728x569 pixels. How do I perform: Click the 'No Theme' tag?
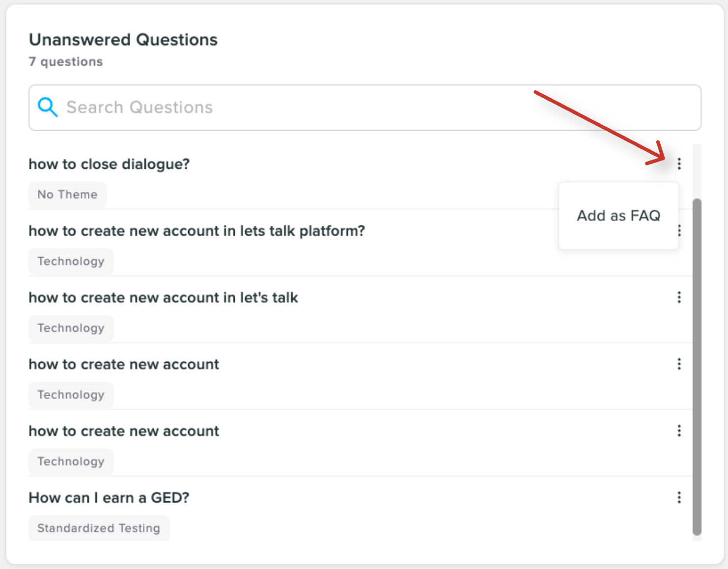click(67, 194)
